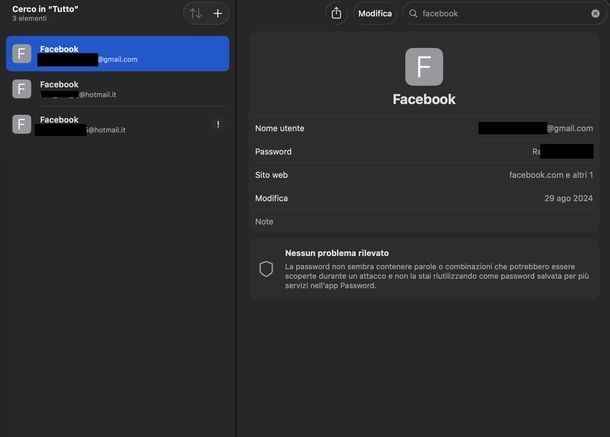Click the magnifier icon in the search bar
Viewport: 610px width, 437px height.
[x=413, y=14]
